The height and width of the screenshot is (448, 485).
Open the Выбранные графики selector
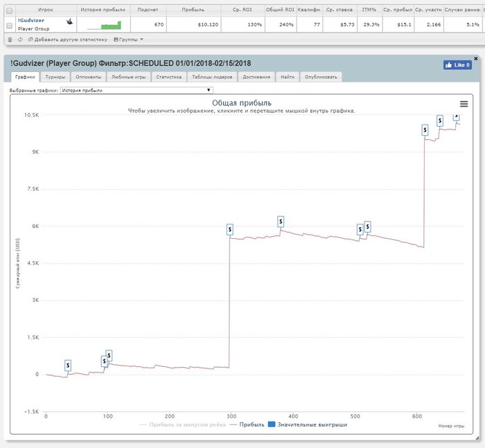point(136,90)
